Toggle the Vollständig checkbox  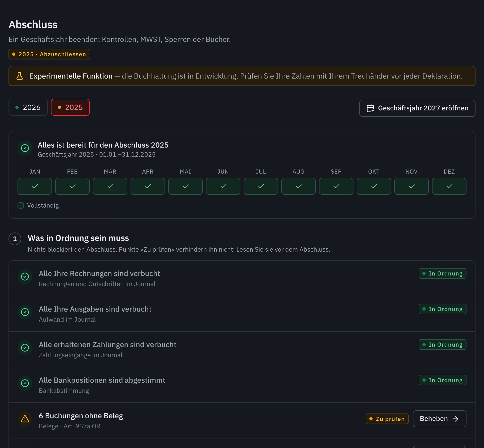(21, 205)
